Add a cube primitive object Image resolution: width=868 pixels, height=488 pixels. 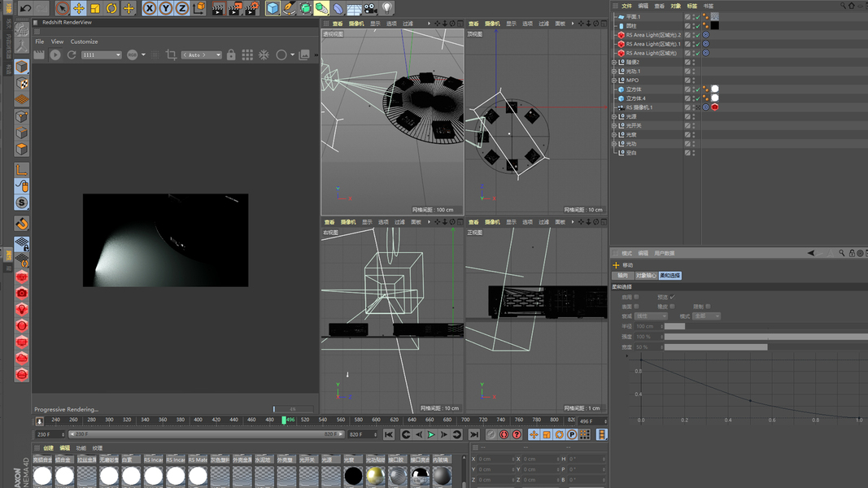[x=273, y=8]
